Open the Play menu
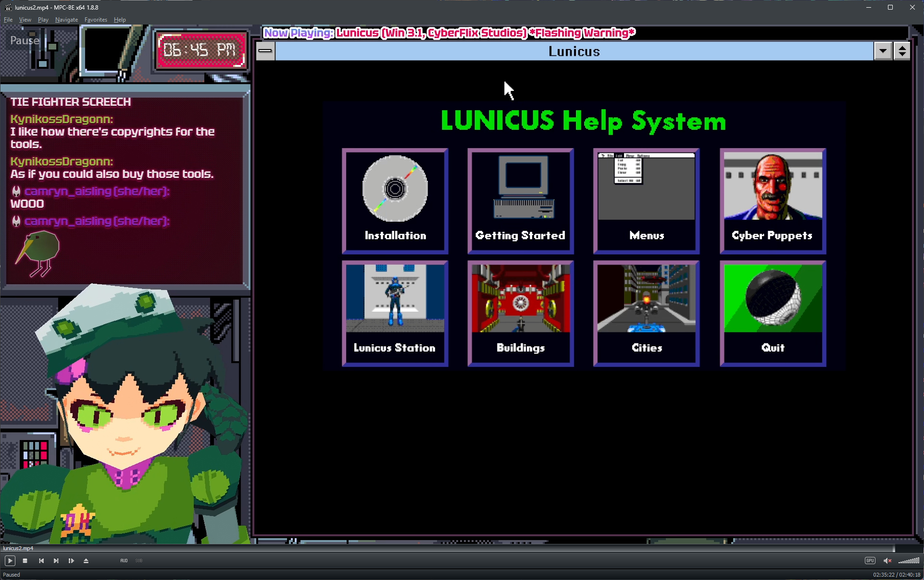The image size is (924, 580). click(43, 20)
